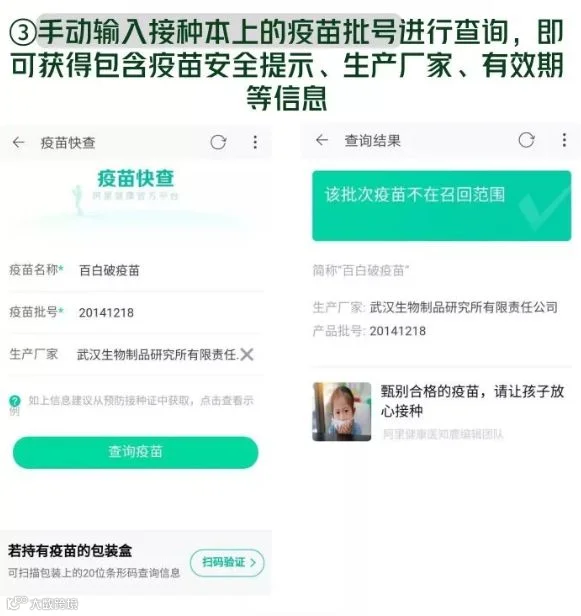This screenshot has width=581, height=616.
Task: Clear the 生产厂家 field with X icon
Action: point(247,354)
